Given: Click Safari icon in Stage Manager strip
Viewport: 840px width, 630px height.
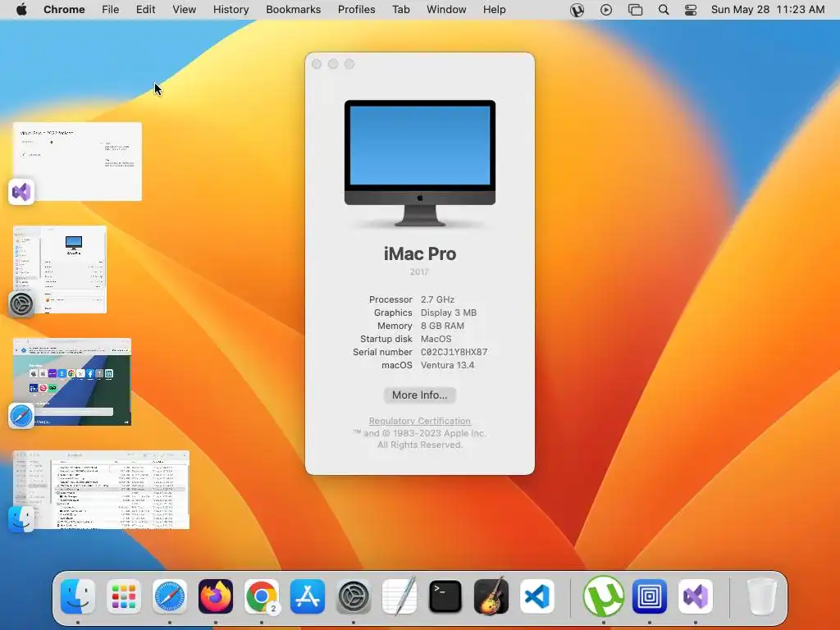Looking at the screenshot, I should point(21,416).
